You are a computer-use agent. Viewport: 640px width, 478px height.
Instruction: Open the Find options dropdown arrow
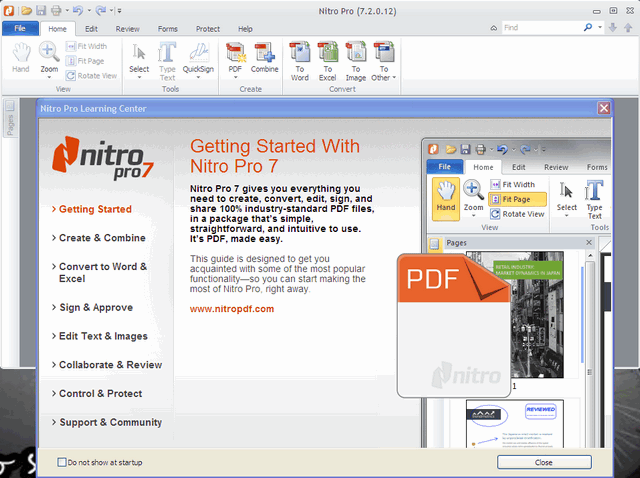tap(600, 27)
